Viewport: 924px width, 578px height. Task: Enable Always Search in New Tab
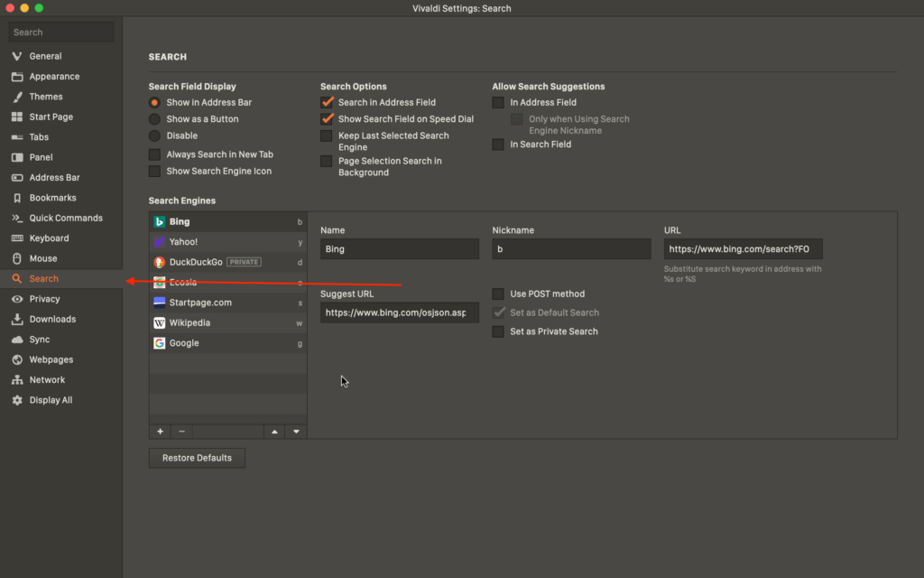(154, 154)
